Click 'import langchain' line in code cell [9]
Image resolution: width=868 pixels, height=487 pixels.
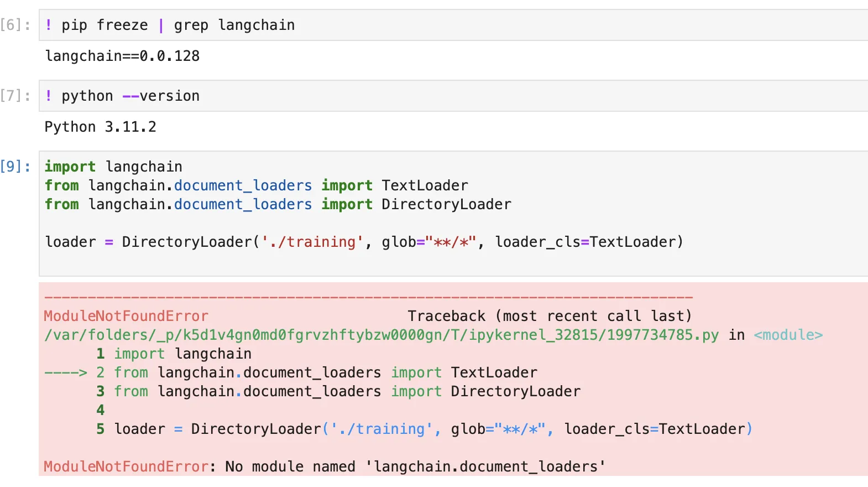click(113, 167)
